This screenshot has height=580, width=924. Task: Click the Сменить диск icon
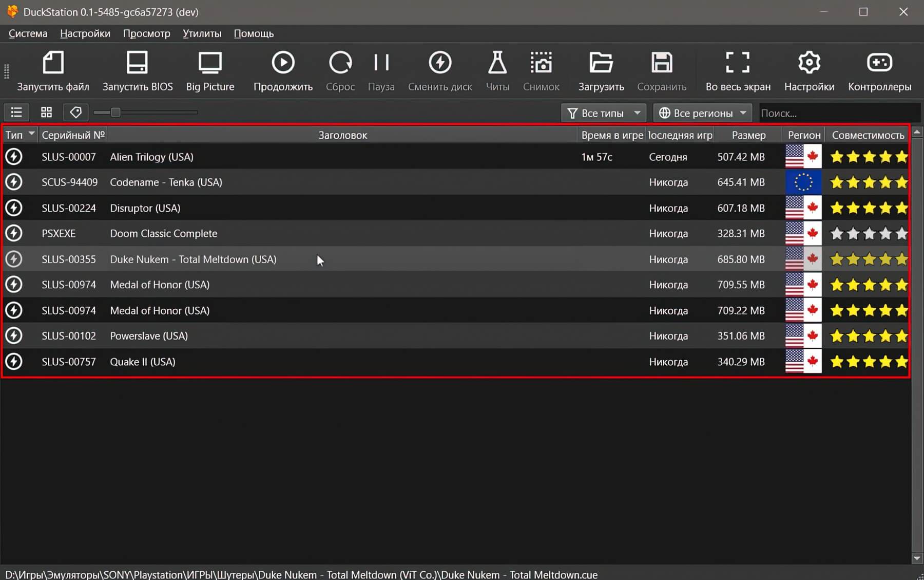(440, 63)
